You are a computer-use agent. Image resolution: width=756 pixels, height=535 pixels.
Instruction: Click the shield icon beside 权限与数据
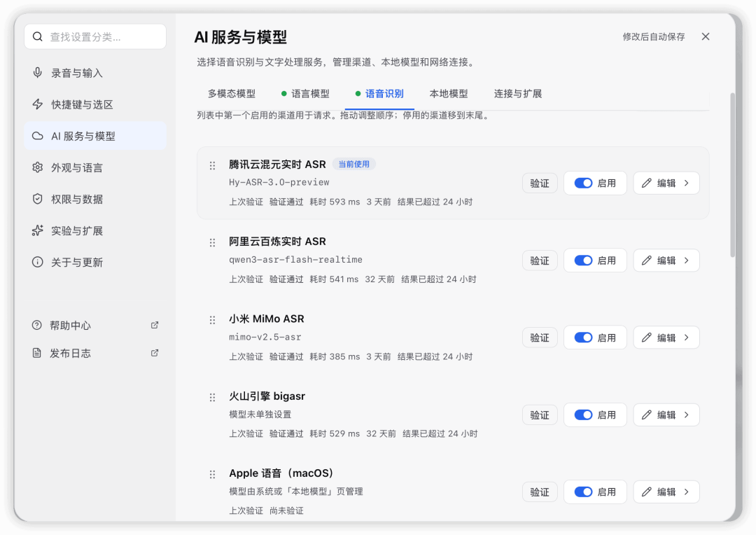(38, 199)
